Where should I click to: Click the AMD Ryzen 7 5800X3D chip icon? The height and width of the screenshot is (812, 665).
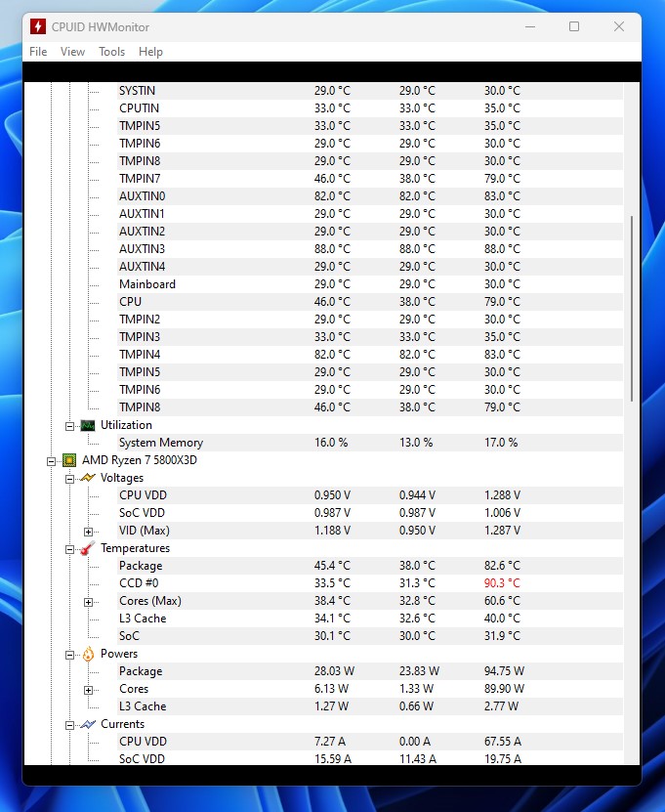click(69, 460)
